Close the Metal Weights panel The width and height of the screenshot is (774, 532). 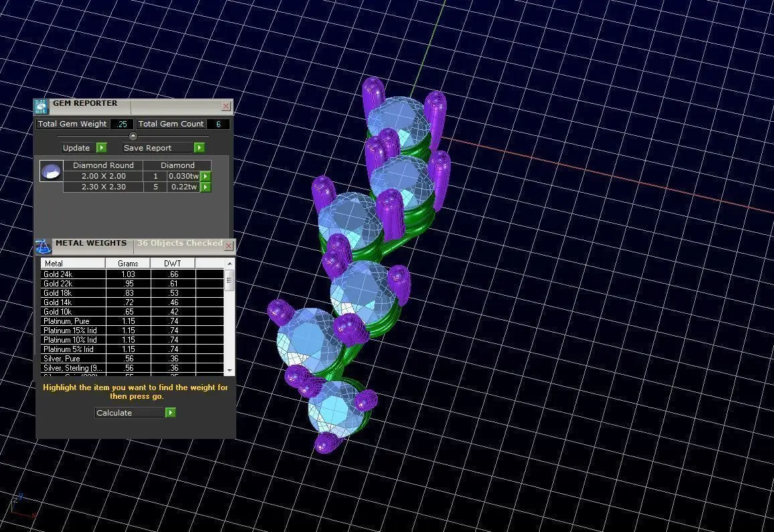tap(228, 246)
